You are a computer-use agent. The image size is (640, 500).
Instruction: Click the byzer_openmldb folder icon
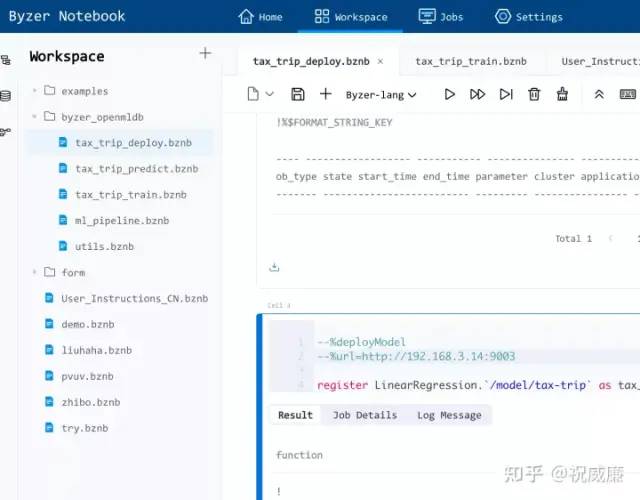point(49,116)
